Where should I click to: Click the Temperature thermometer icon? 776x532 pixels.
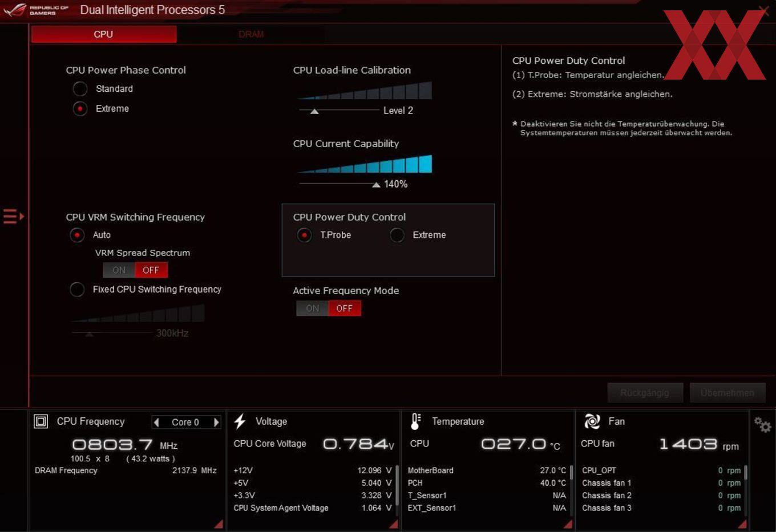pos(415,421)
